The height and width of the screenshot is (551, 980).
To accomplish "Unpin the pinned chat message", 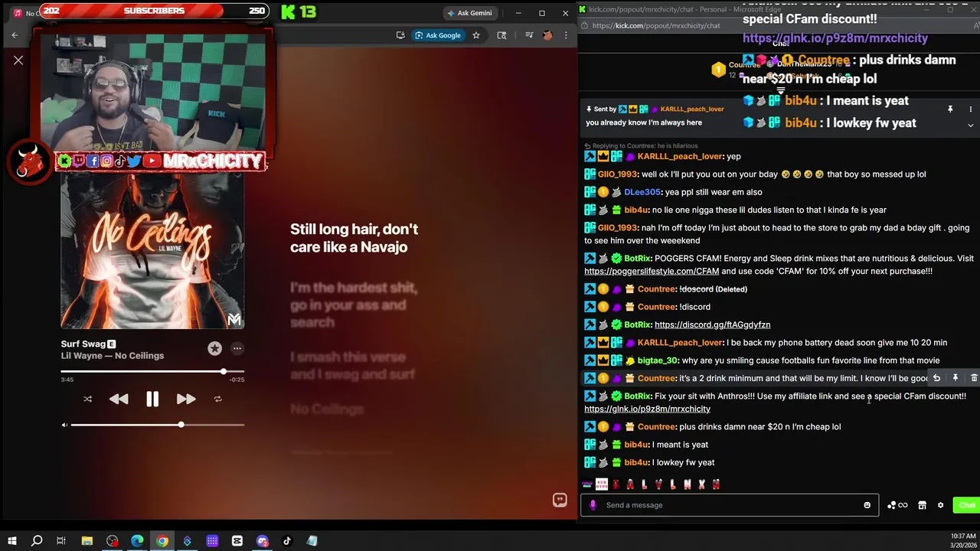I will click(950, 109).
